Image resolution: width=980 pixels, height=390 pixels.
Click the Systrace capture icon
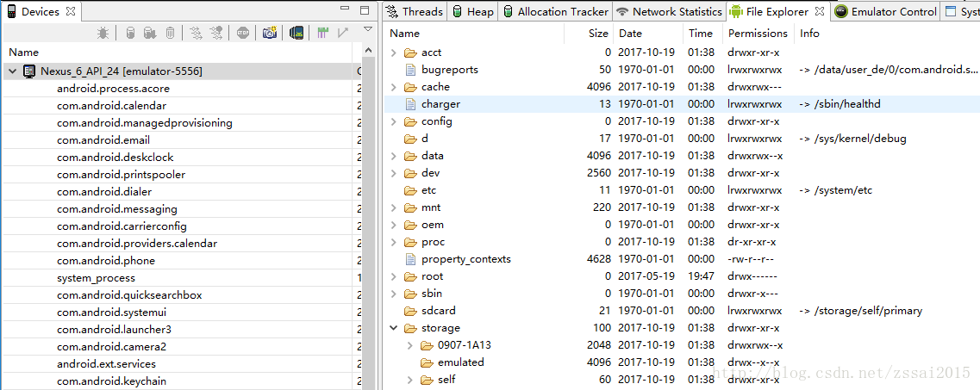coord(322,33)
